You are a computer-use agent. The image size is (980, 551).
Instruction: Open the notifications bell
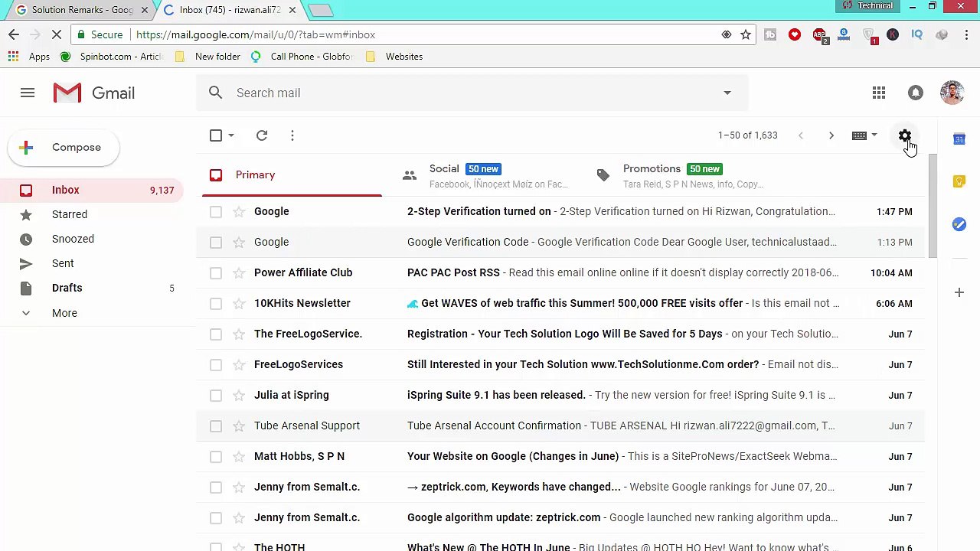point(916,93)
